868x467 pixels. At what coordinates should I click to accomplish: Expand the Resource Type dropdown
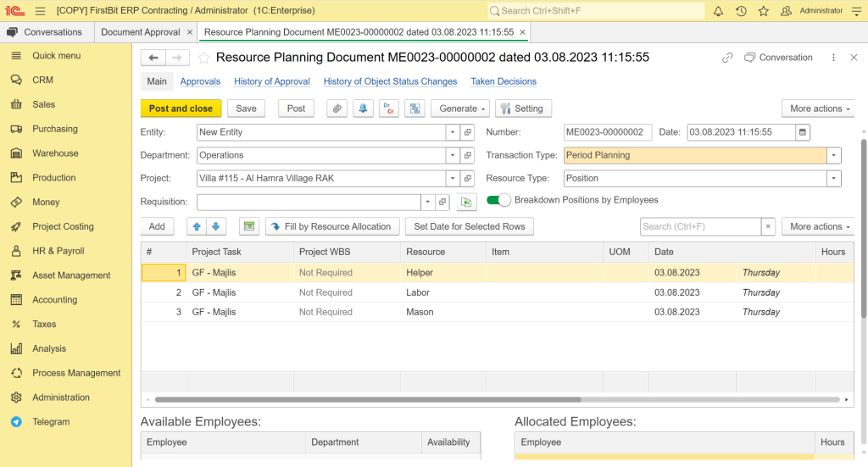pyautogui.click(x=834, y=179)
